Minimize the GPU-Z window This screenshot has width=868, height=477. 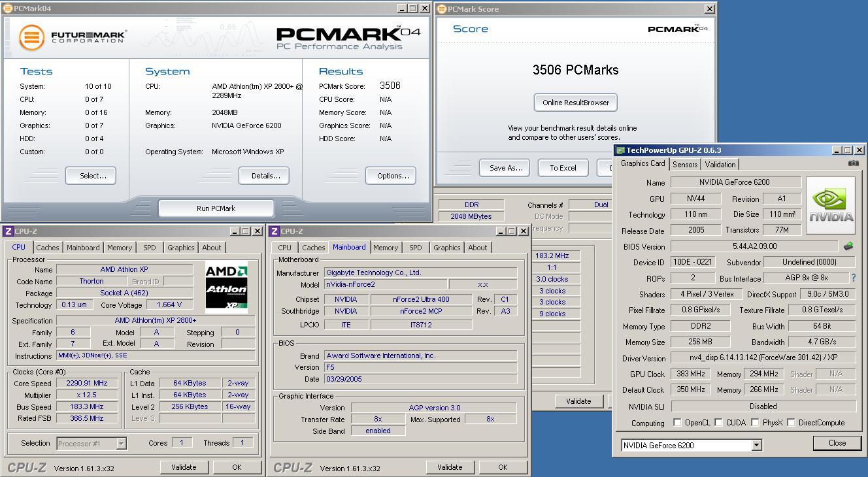click(837, 150)
